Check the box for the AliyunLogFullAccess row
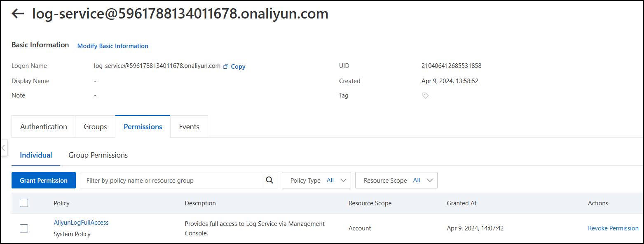The image size is (644, 244). point(24,228)
